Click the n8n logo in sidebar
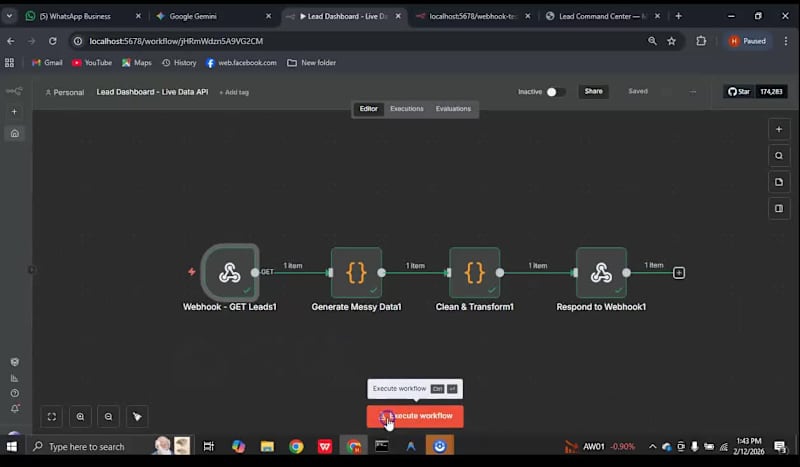 pyautogui.click(x=14, y=91)
